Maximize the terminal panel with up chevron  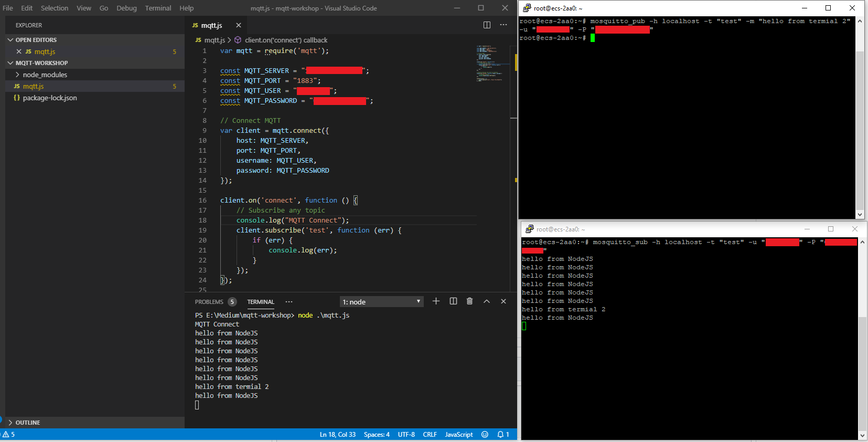click(487, 301)
